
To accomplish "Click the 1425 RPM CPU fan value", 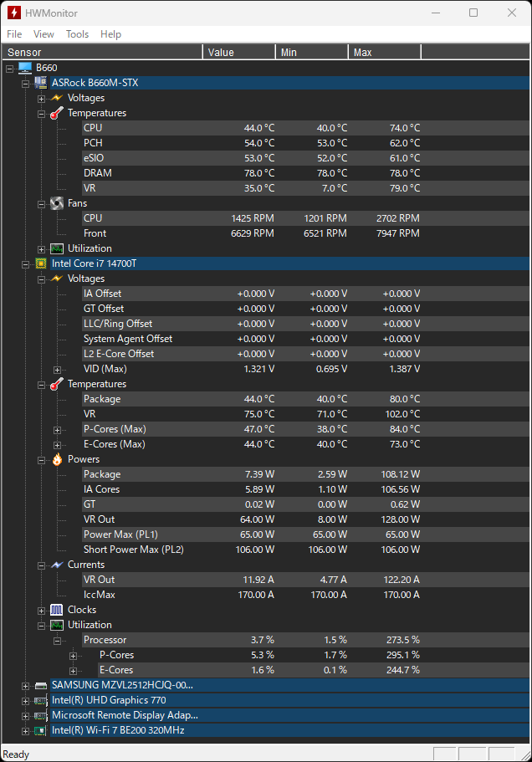I will 253,218.
